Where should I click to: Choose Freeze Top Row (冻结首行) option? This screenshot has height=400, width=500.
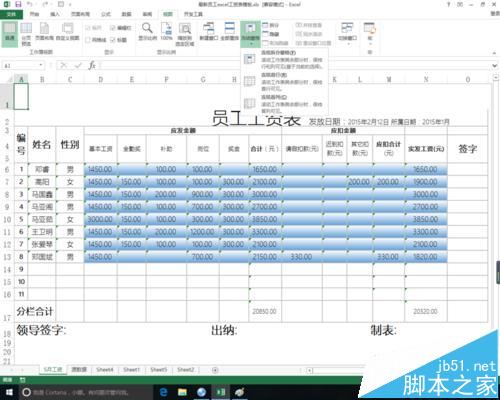coord(283,81)
